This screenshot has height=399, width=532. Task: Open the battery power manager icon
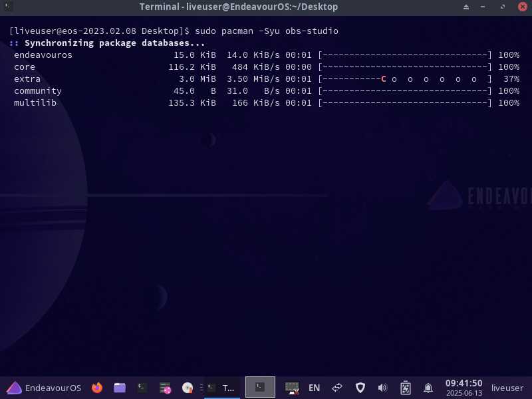click(x=406, y=388)
